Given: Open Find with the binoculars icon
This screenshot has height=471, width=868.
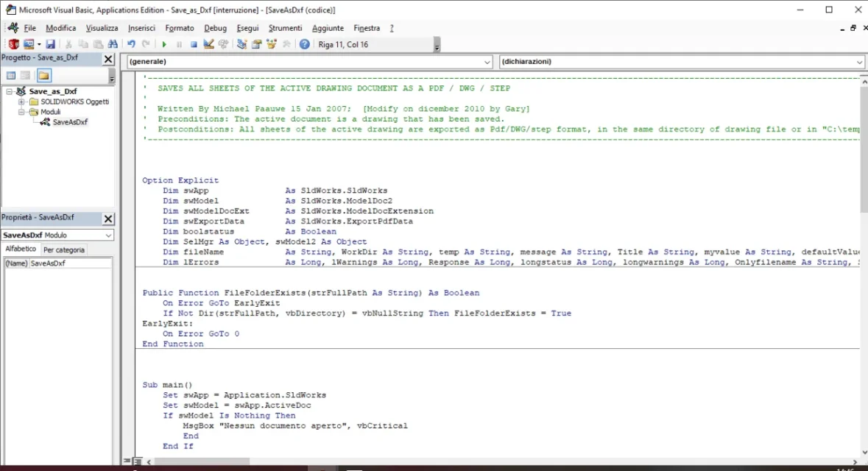Looking at the screenshot, I should (113, 44).
